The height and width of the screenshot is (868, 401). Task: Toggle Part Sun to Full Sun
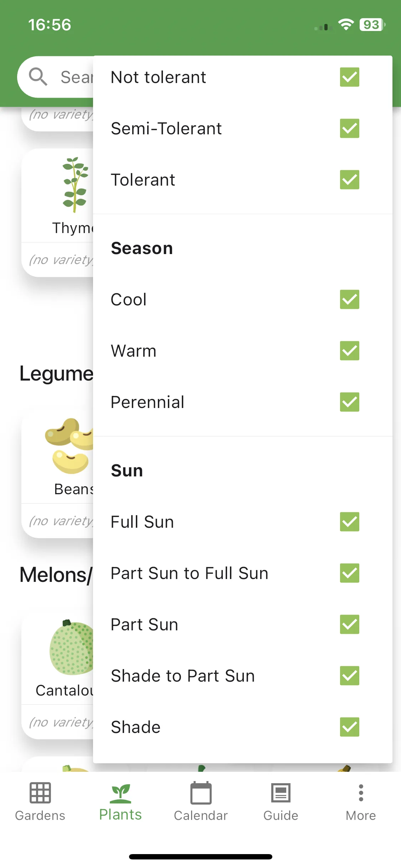(349, 573)
